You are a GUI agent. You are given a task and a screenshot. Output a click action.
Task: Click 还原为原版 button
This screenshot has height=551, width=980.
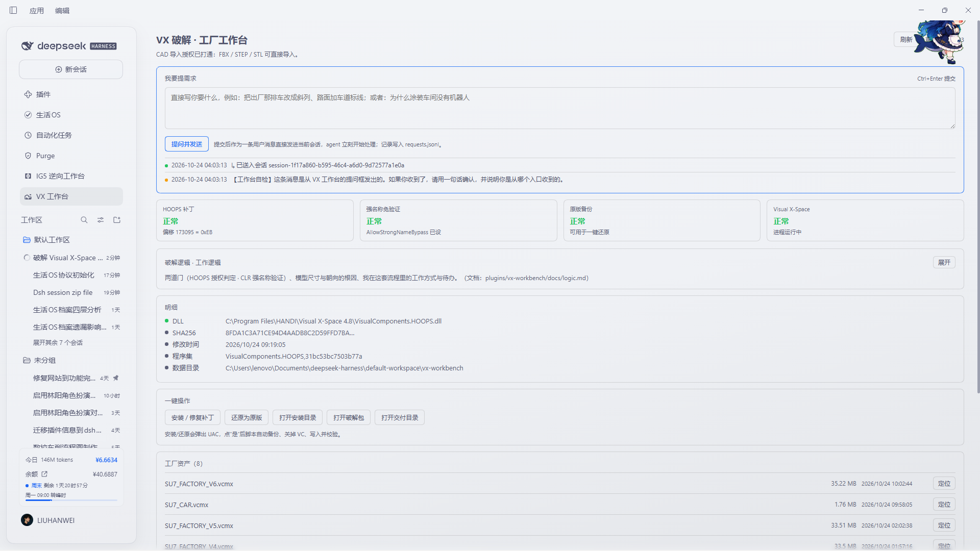click(x=247, y=418)
